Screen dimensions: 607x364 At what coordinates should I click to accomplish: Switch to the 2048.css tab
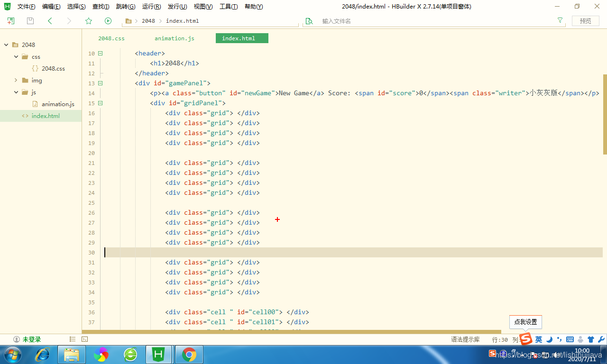tap(111, 38)
